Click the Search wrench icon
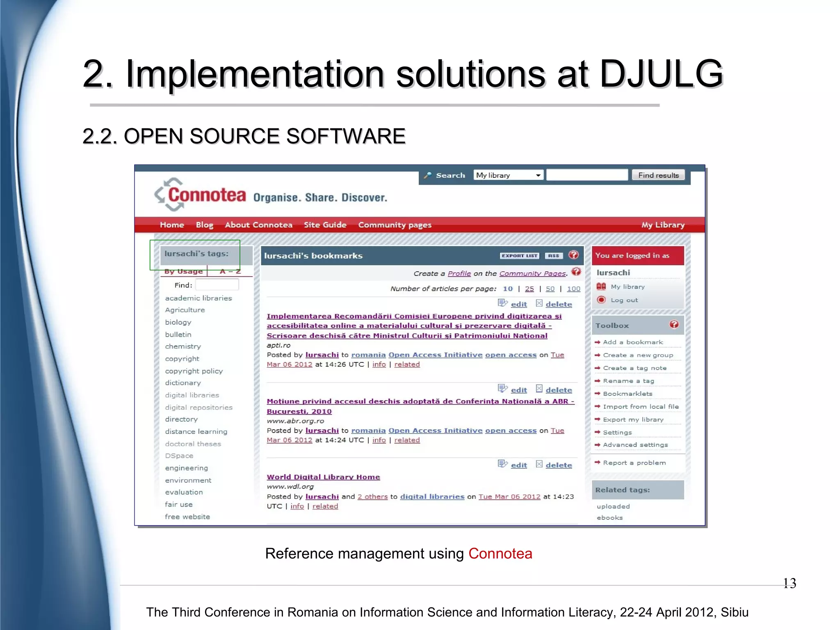840x630 pixels. coord(428,175)
